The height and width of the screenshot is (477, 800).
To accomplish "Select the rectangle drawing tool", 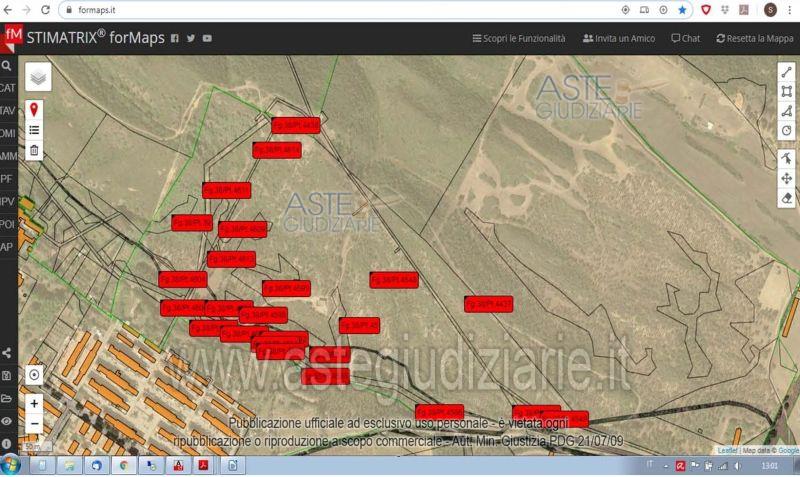I will [x=786, y=91].
